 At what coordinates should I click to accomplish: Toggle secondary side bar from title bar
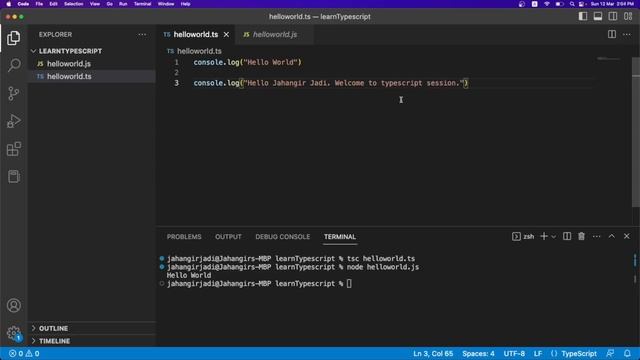(613, 16)
